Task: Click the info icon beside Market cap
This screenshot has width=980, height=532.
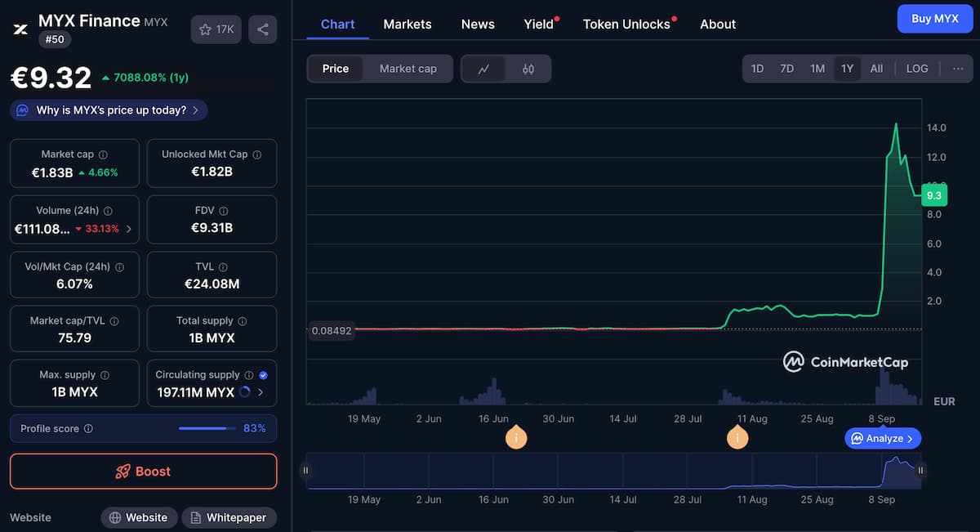Action: (103, 154)
